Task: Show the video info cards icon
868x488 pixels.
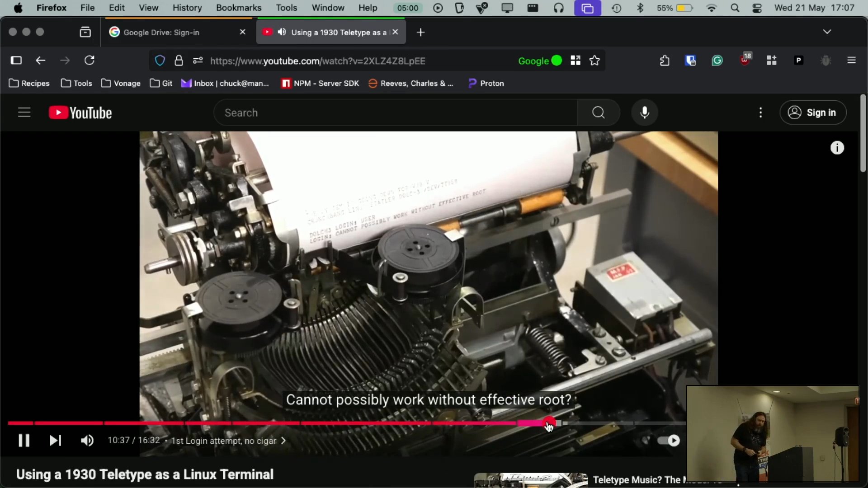Action: tap(837, 148)
